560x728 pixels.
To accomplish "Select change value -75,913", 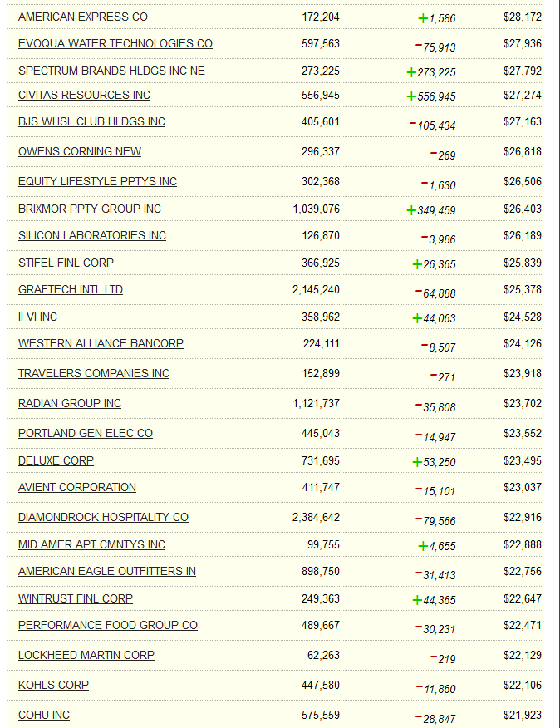I will pyautogui.click(x=435, y=47).
